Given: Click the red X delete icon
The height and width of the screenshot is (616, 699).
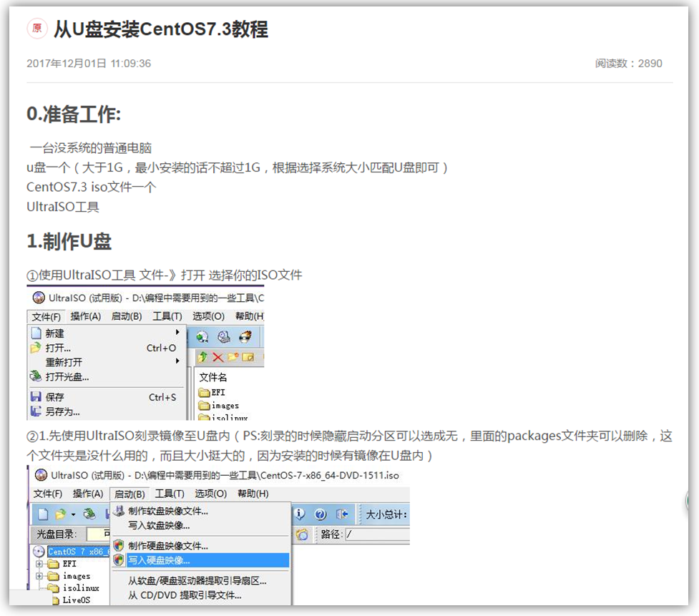Looking at the screenshot, I should (x=218, y=357).
